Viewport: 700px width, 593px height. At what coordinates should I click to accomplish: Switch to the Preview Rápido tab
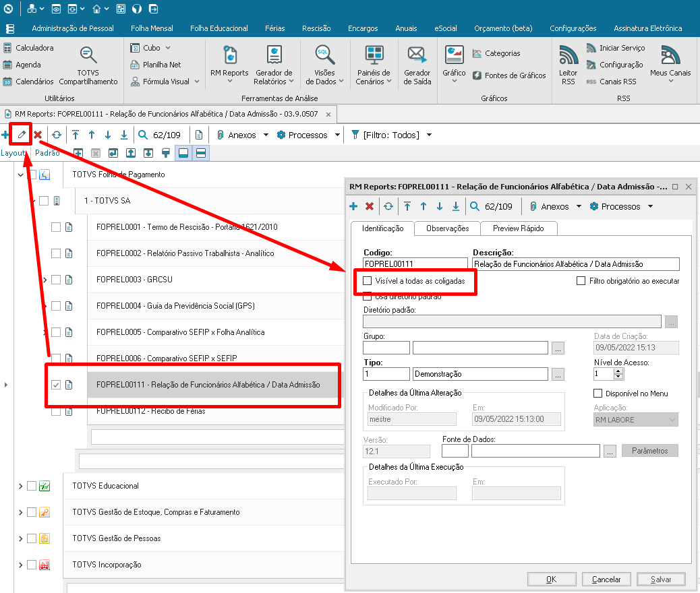point(519,228)
